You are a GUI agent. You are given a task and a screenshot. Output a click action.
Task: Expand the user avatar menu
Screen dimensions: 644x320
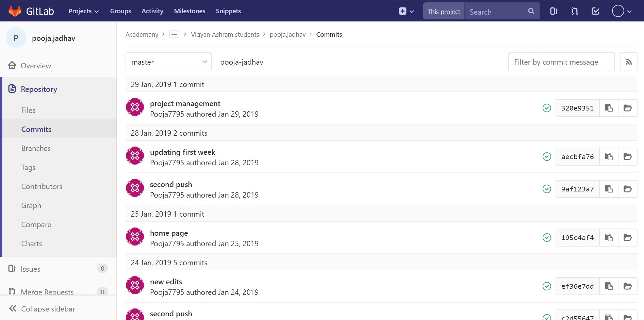(622, 11)
